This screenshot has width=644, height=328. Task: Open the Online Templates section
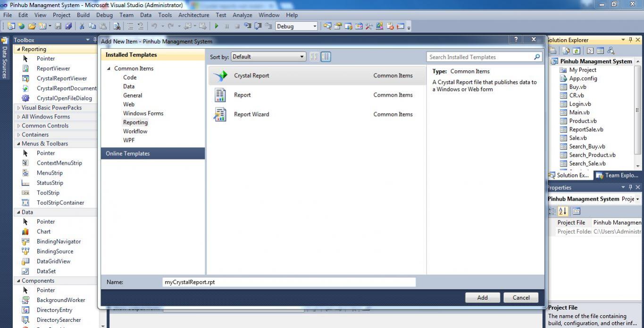(x=153, y=153)
